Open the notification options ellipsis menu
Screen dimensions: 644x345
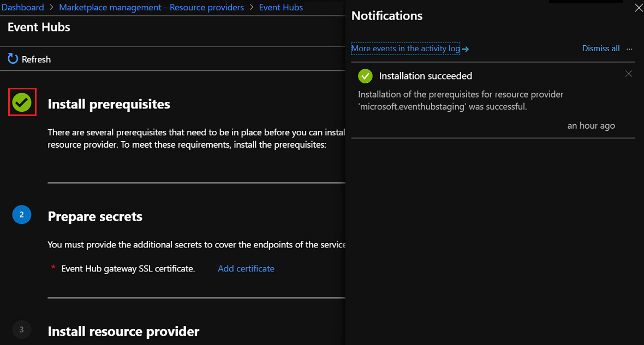629,49
